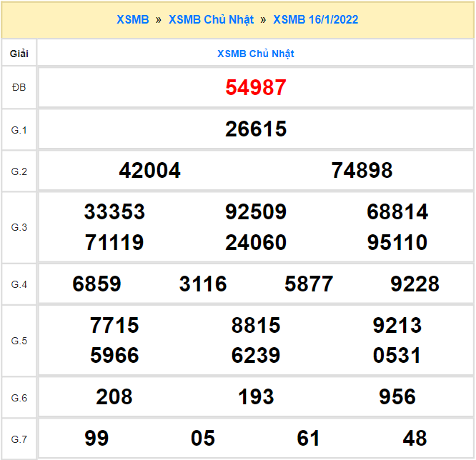Image resolution: width=476 pixels, height=460 pixels.
Task: Select the G.3 number 95110
Action: (x=397, y=243)
